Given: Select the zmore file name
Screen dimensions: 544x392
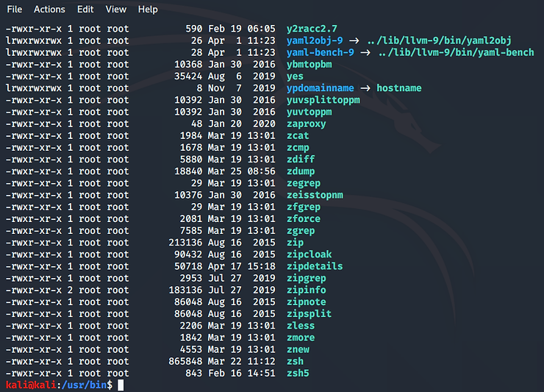Looking at the screenshot, I should pyautogui.click(x=301, y=338).
